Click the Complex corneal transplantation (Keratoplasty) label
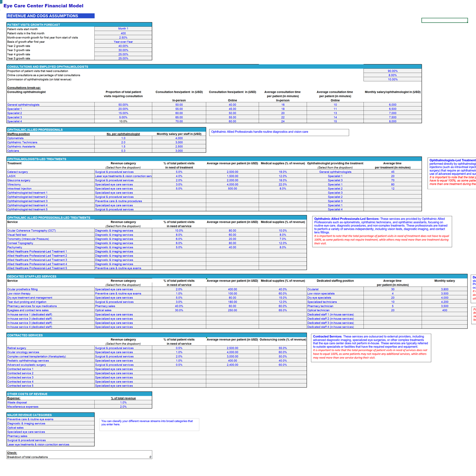476x476 pixels. [x=36, y=356]
